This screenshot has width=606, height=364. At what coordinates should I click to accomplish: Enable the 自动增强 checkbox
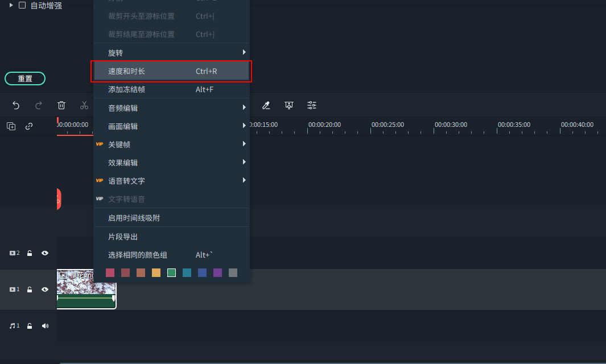pos(22,6)
